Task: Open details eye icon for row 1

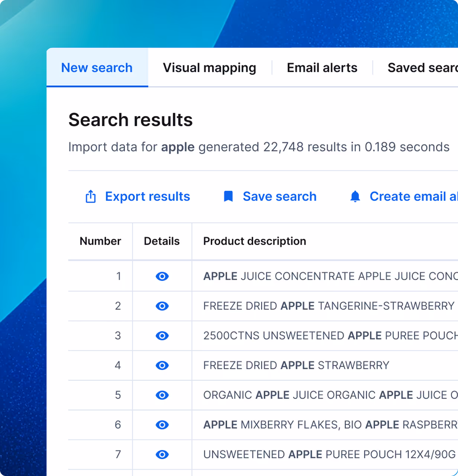Action: [162, 276]
